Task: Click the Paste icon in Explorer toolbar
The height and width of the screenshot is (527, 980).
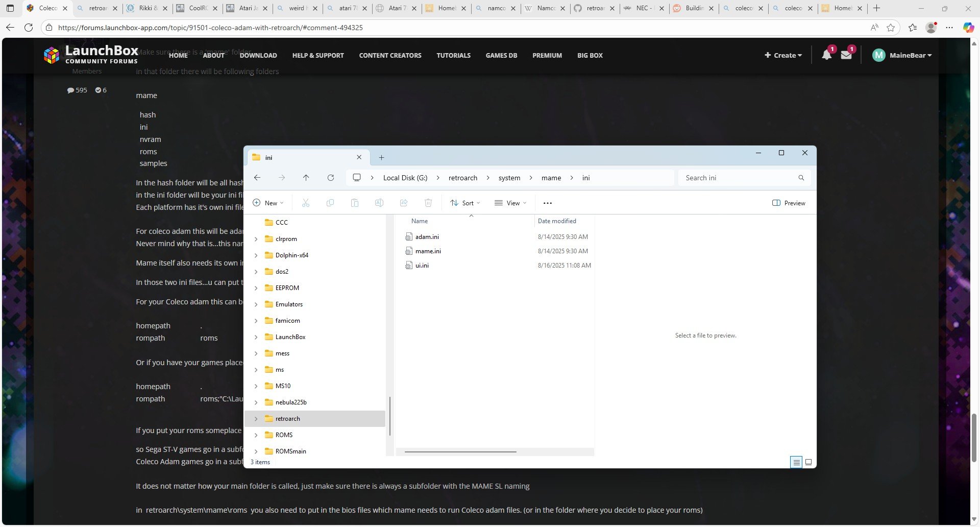Action: [355, 203]
